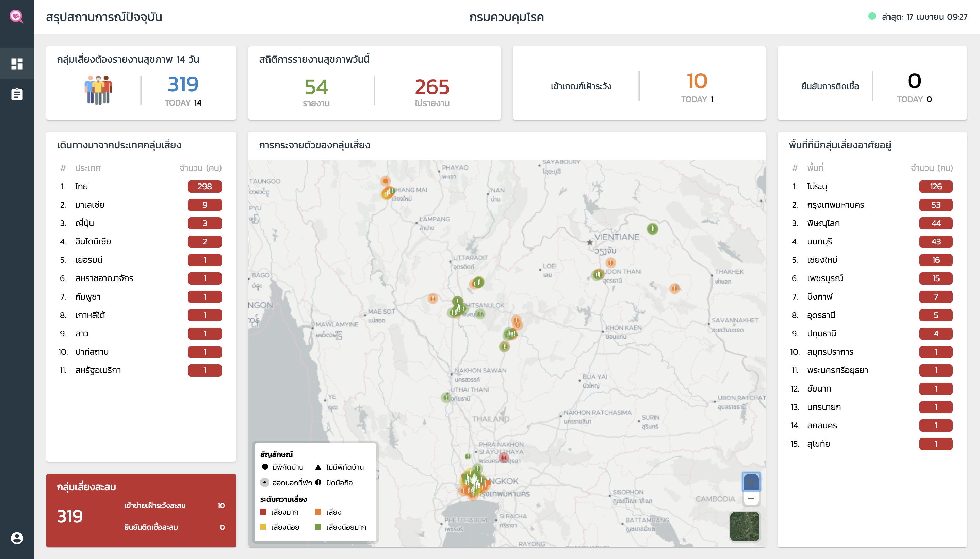The image size is (980, 559).
Task: Open the dashboard grid icon
Action: (16, 64)
